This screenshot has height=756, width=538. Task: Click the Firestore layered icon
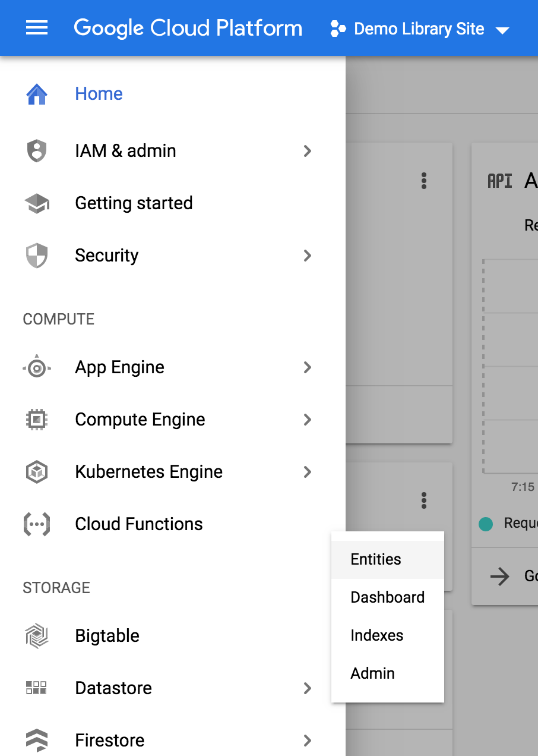tap(37, 741)
